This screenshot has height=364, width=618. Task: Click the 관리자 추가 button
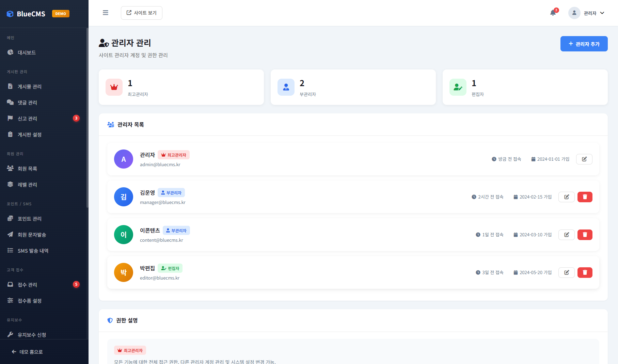click(x=584, y=44)
